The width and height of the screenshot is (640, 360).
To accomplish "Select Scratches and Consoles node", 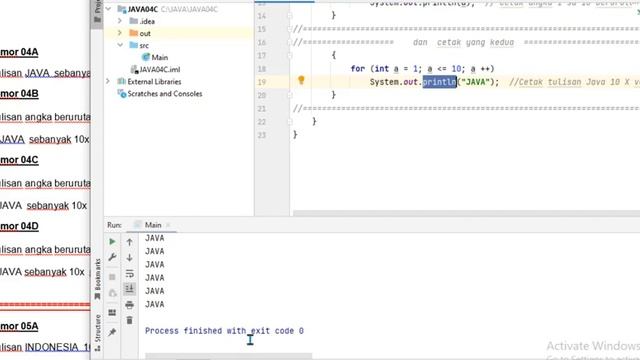I will click(x=165, y=94).
